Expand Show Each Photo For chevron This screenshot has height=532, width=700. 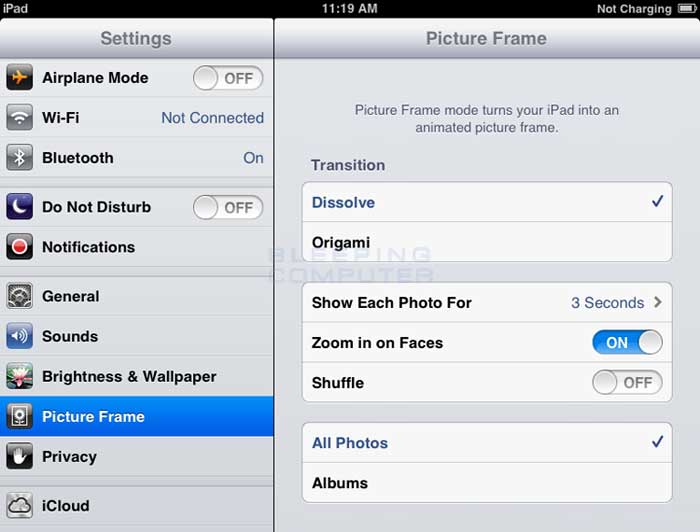click(657, 302)
